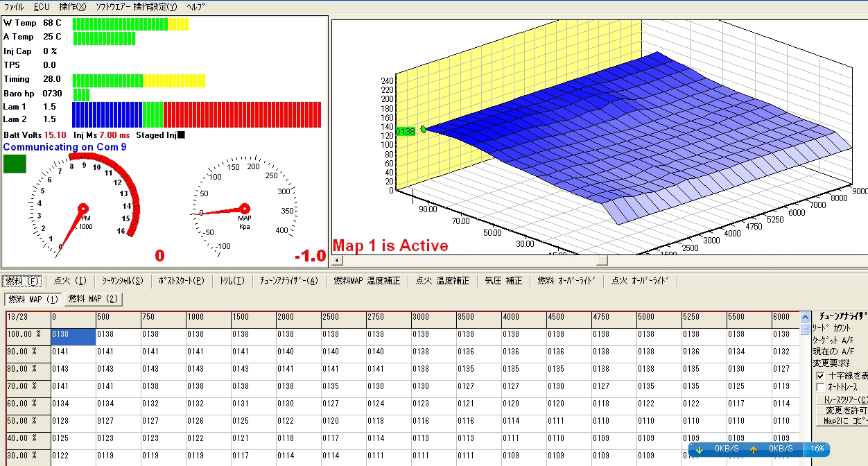Click the Lam 1 bar graph
The width and height of the screenshot is (868, 466).
pos(197,108)
